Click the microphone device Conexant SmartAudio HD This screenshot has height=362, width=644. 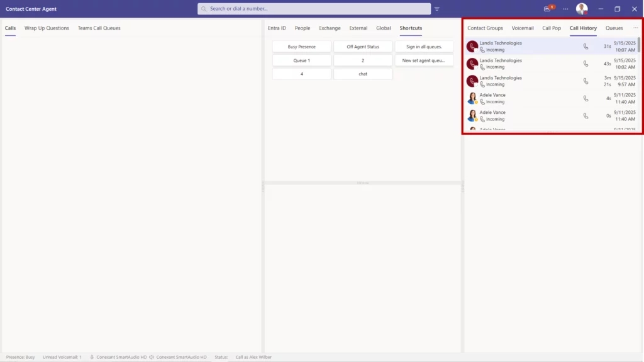[118, 357]
